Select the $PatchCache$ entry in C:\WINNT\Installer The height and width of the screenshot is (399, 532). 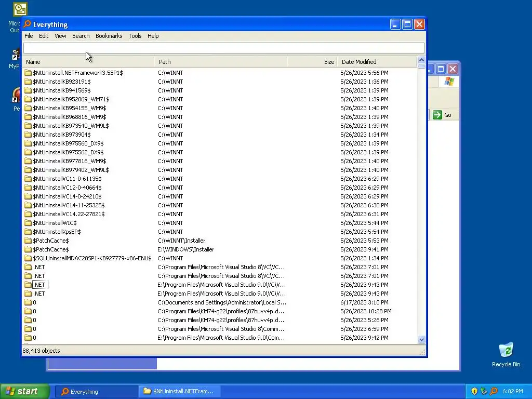pos(50,241)
